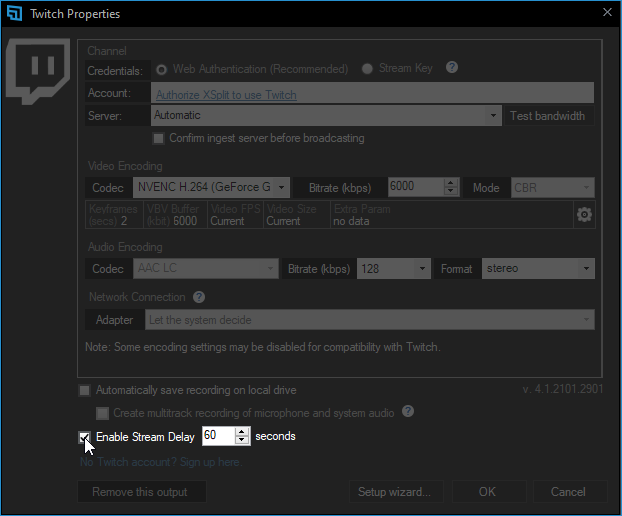The image size is (622, 516).
Task: Increase stream delay seconds up arrow
Action: (x=242, y=432)
